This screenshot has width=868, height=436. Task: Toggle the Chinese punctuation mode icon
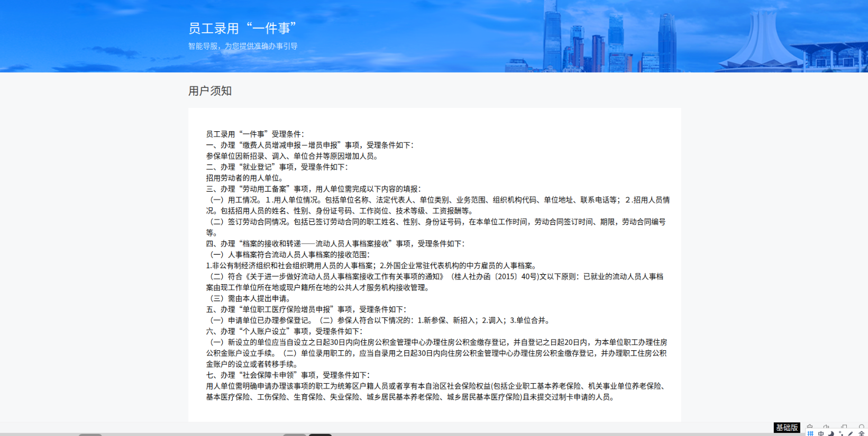841,433
